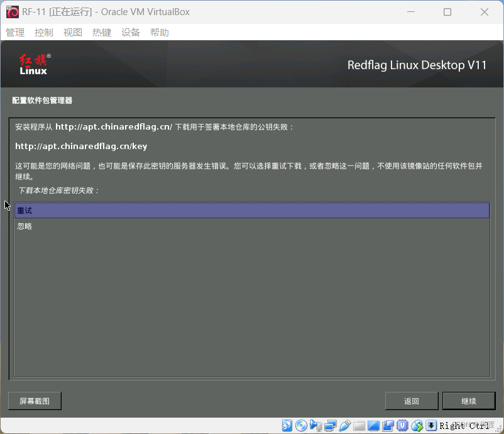
Task: Click the CPU virtualization status icon
Action: 402,425
